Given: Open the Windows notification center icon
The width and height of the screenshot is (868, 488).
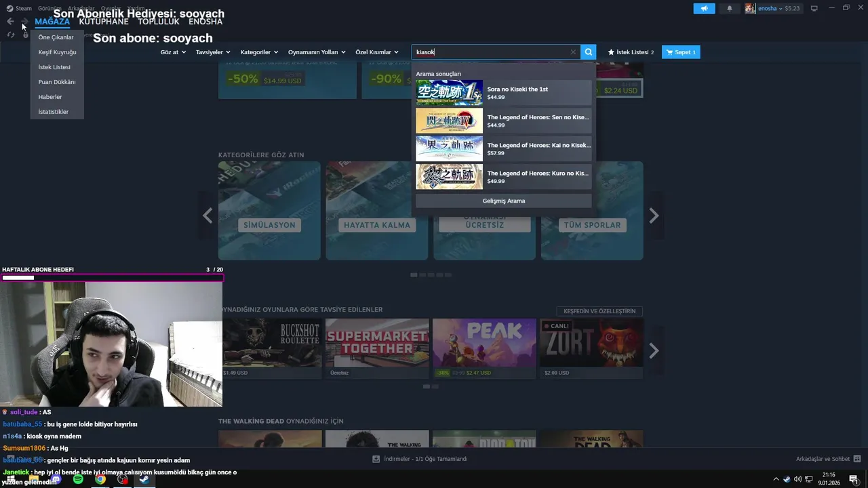Looking at the screenshot, I should 854,479.
